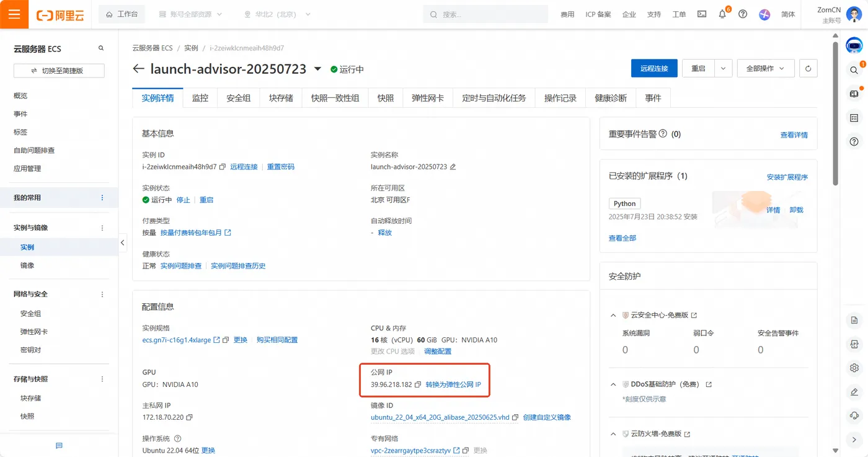Click the Alibaba Cloud logo
This screenshot has height=457, width=868.
point(60,15)
